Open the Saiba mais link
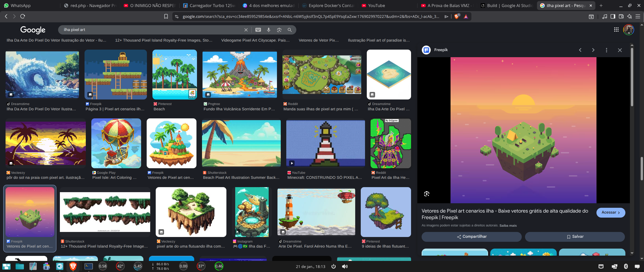Viewport: 644px width, 272px height. [x=508, y=226]
